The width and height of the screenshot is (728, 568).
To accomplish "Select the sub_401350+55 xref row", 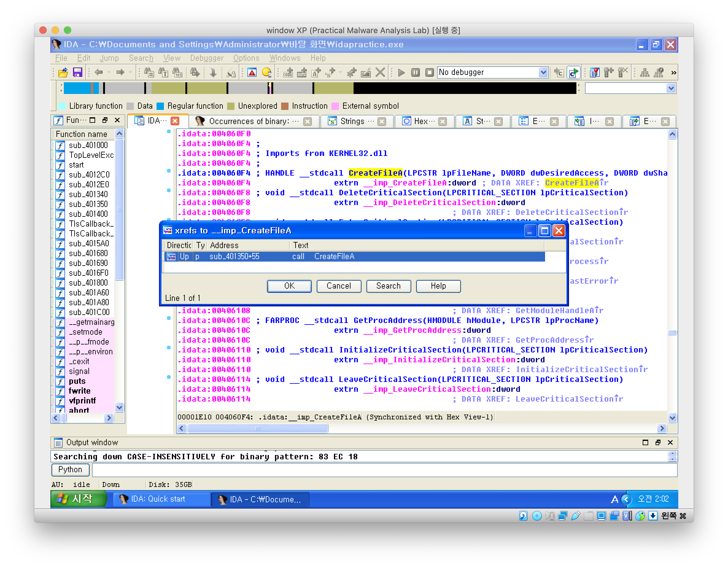I will (355, 256).
